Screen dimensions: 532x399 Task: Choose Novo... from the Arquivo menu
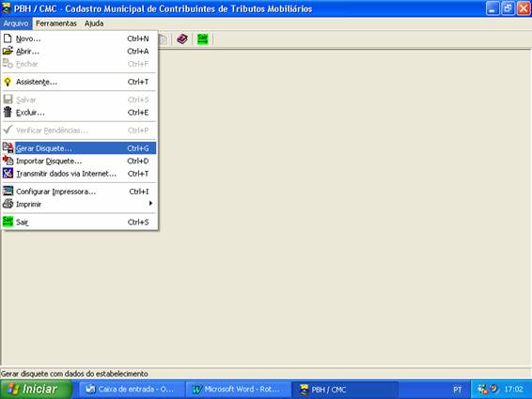click(79, 38)
